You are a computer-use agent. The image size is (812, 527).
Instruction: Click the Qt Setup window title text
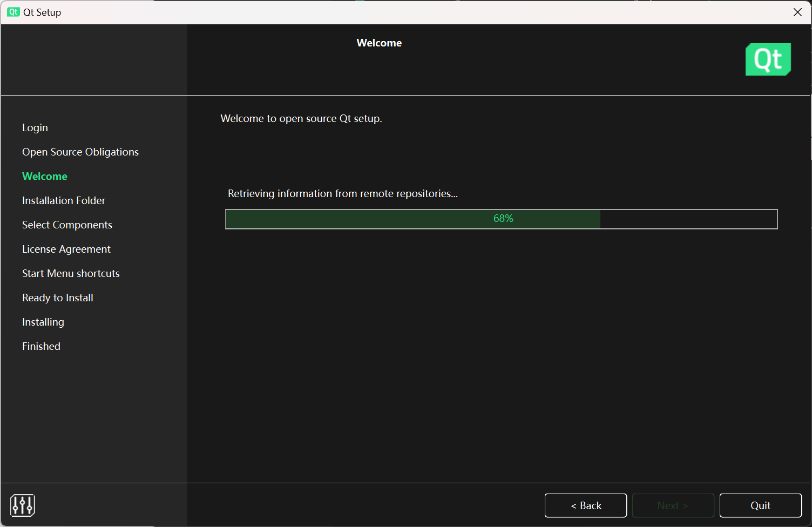tap(42, 12)
